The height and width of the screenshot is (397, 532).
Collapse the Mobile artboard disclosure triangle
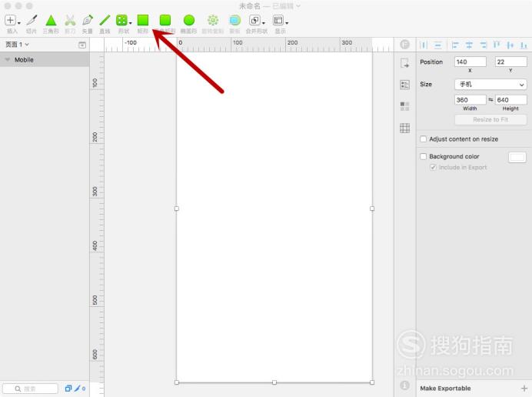click(8, 59)
